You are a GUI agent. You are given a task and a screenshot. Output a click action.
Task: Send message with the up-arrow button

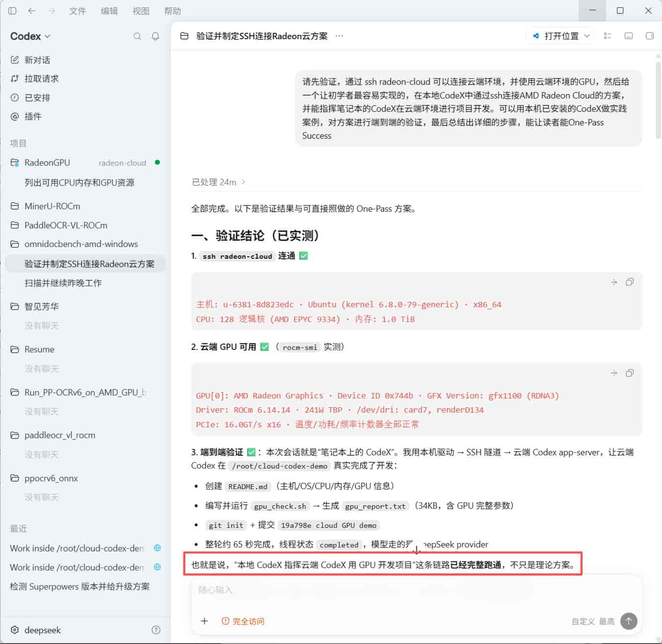point(629,621)
